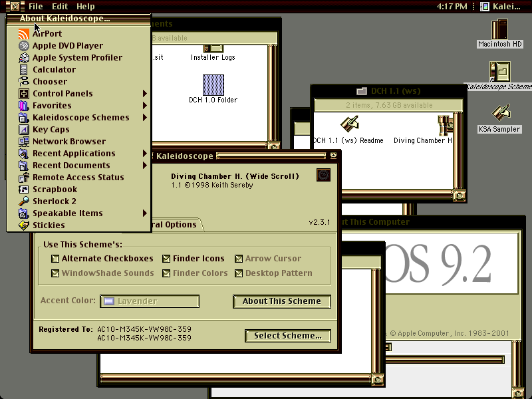Click the Select Scheme... button

(288, 336)
